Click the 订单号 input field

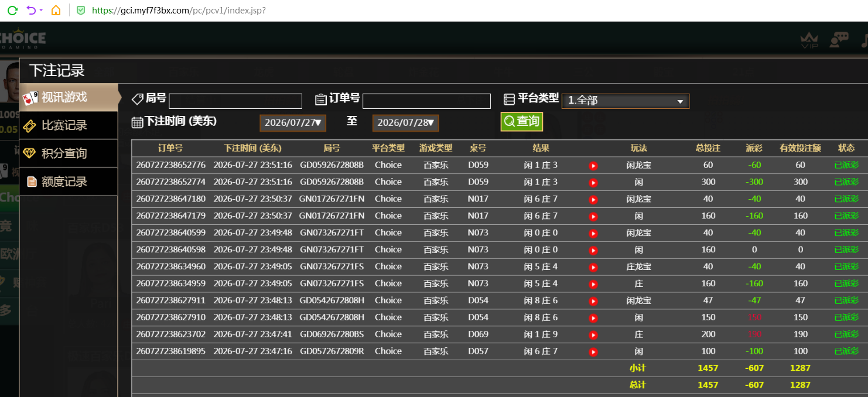coord(426,101)
